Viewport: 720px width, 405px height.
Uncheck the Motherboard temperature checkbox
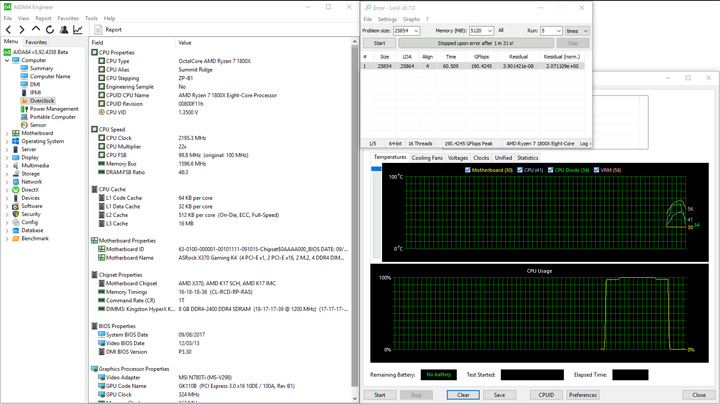click(468, 170)
